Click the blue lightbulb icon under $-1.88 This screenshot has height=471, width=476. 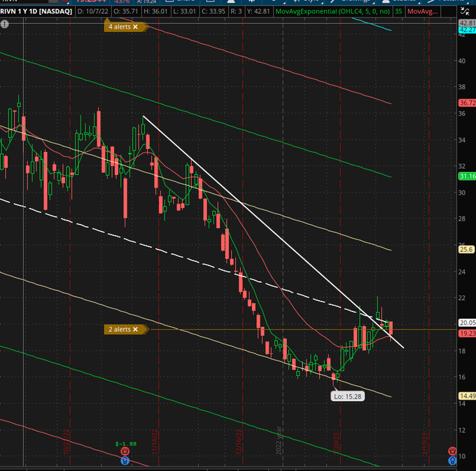pos(125,461)
